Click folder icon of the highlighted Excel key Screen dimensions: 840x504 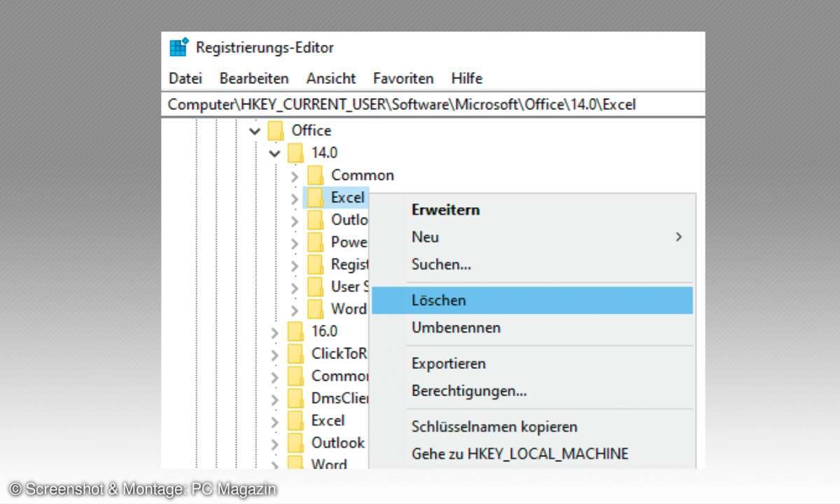tap(315, 197)
